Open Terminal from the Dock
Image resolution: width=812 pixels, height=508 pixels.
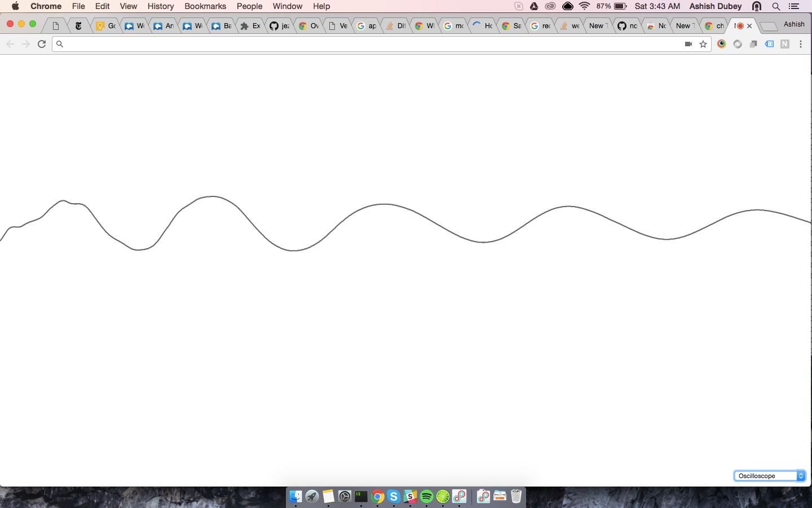pyautogui.click(x=361, y=497)
